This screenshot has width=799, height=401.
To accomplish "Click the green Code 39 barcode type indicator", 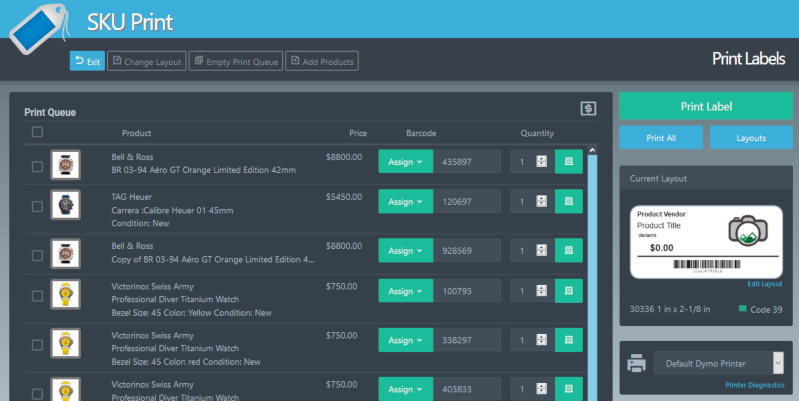I will coord(742,309).
